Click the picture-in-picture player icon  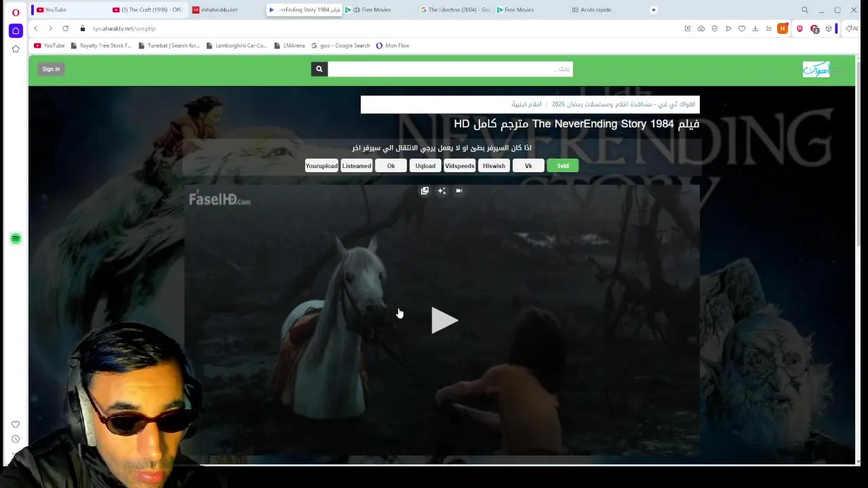click(425, 191)
